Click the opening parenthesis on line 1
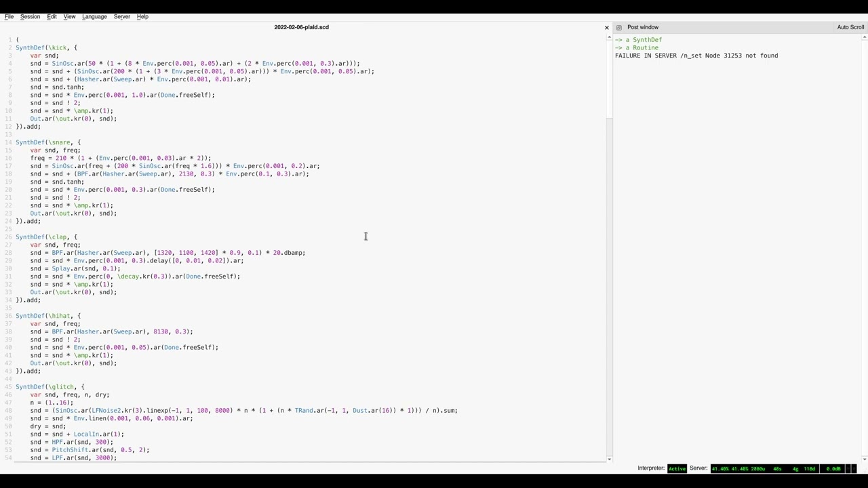 18,40
